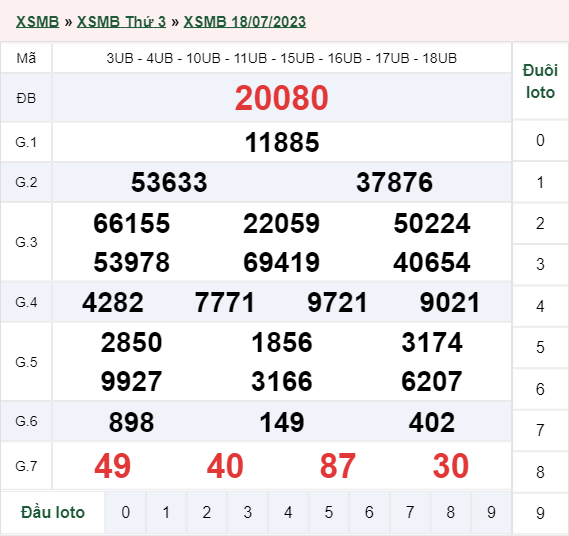Click the G.7 result 30
The height and width of the screenshot is (536, 569).
[451, 466]
